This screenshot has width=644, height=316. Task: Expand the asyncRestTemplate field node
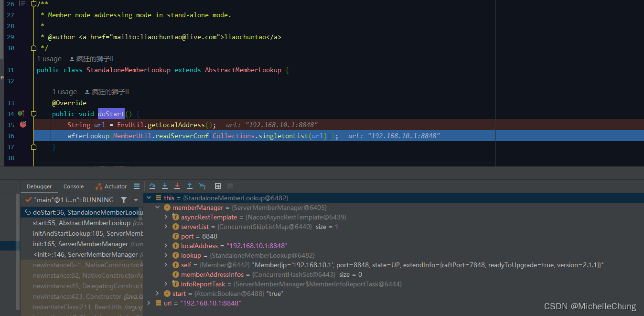[x=166, y=217]
